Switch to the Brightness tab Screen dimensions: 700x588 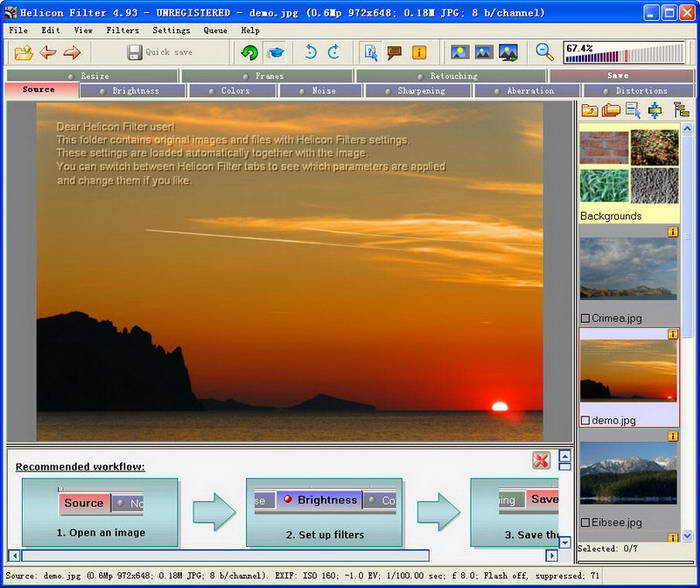133,91
